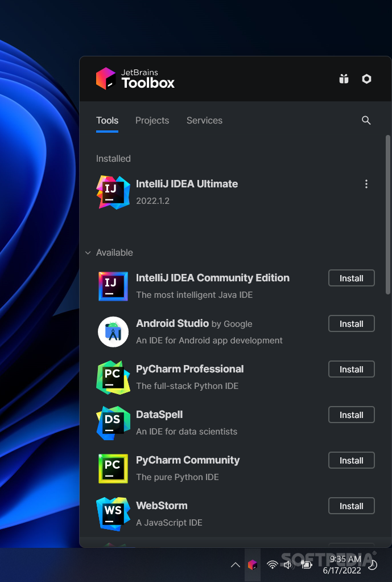Image resolution: width=392 pixels, height=582 pixels.
Task: Open the What's New gift icon
Action: (344, 79)
